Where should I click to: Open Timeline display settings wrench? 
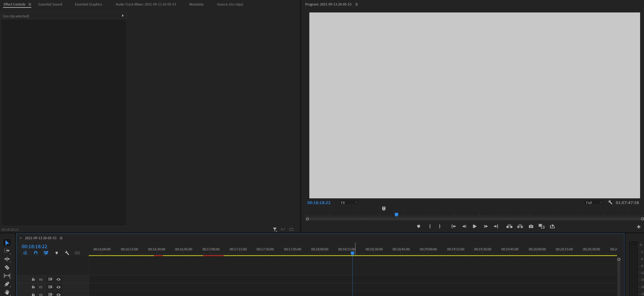coord(67,253)
